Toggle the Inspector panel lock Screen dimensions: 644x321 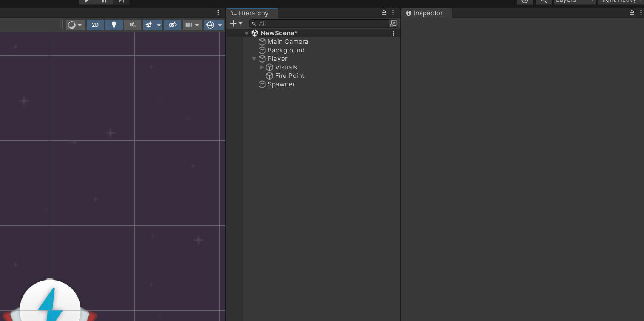[x=632, y=13]
